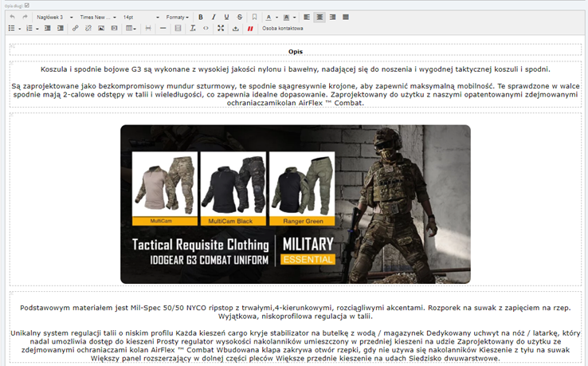Click paragraph starting "Podstawowym materiałem jest Mil-Spec"

click(296, 312)
